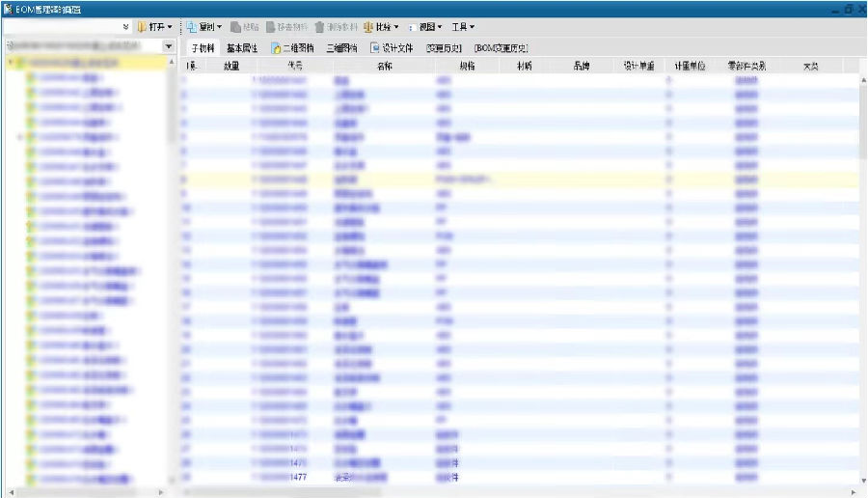Click the 比较 compare icon
Screen dimensions: 868x498
click(368, 27)
